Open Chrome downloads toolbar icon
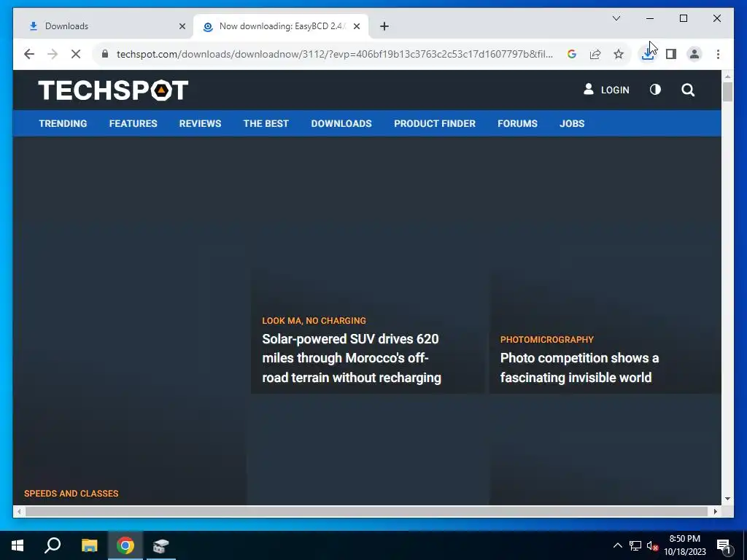747x560 pixels. coord(648,54)
